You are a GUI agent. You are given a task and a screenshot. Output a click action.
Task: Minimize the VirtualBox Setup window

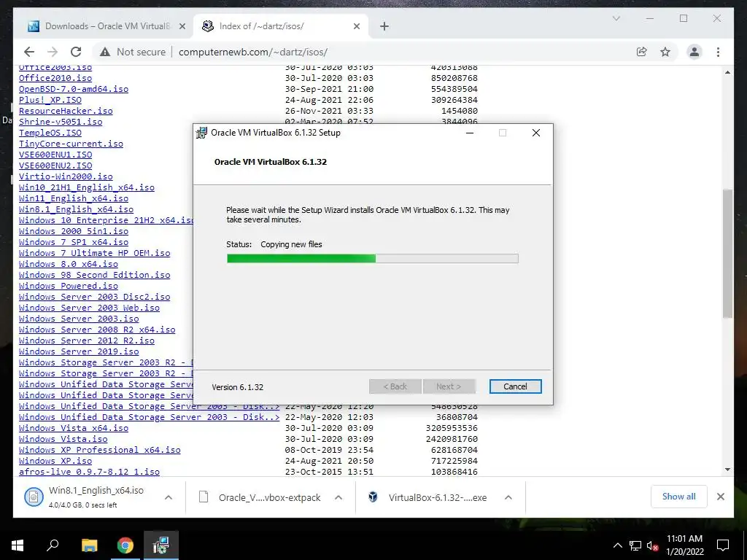click(x=470, y=133)
